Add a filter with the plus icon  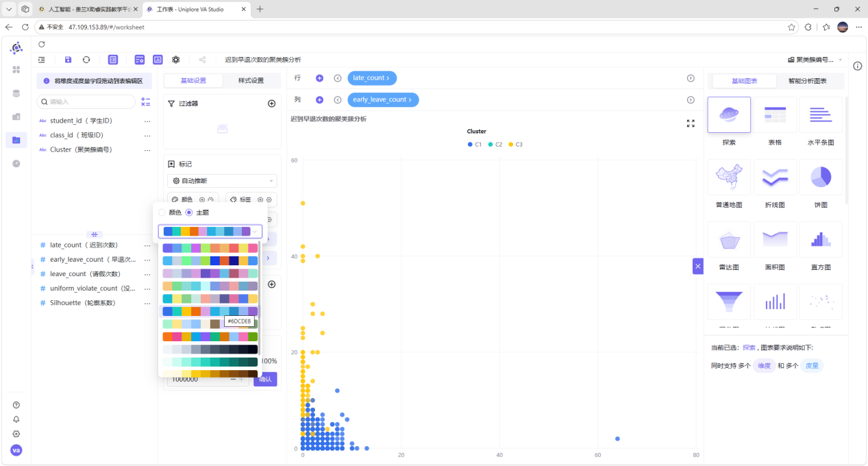tap(271, 103)
